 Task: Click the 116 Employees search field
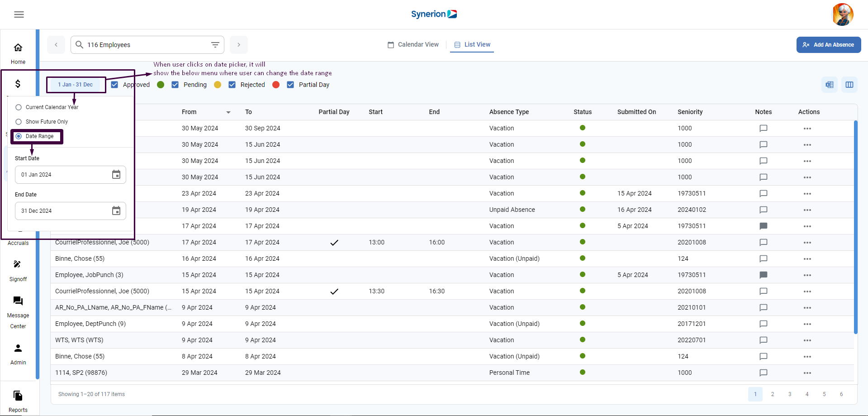click(x=147, y=45)
